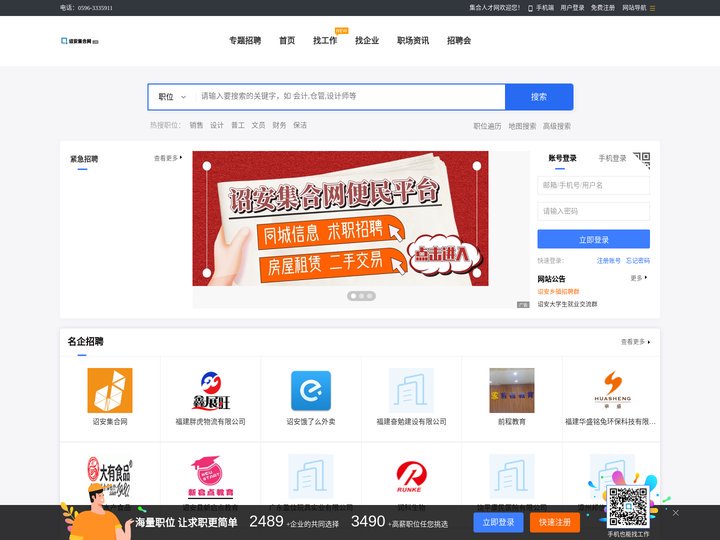Open 高级搜索 link

coord(557,126)
